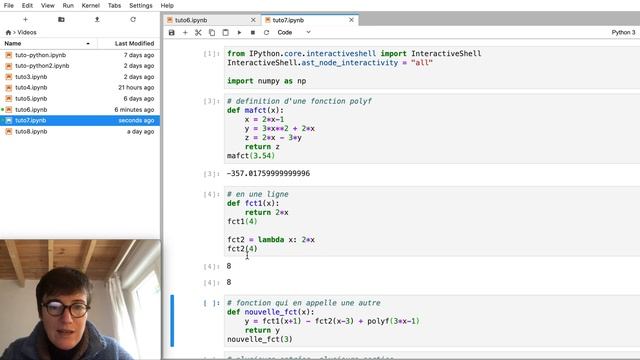This screenshot has width=640, height=360.
Task: Select tuto-python.ipynb in file browser
Action: click(80, 55)
